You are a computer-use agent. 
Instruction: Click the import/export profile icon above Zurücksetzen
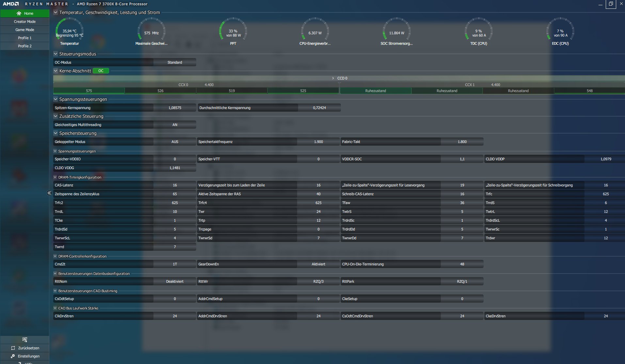point(24,340)
